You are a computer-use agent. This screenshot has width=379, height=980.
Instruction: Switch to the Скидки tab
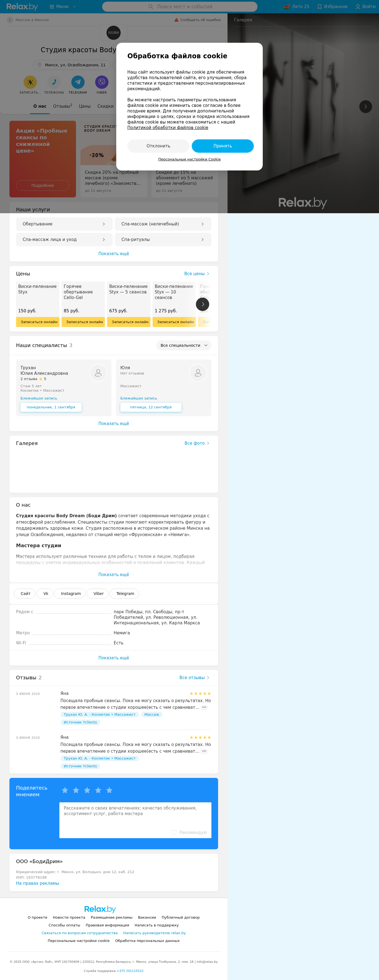coord(105,106)
